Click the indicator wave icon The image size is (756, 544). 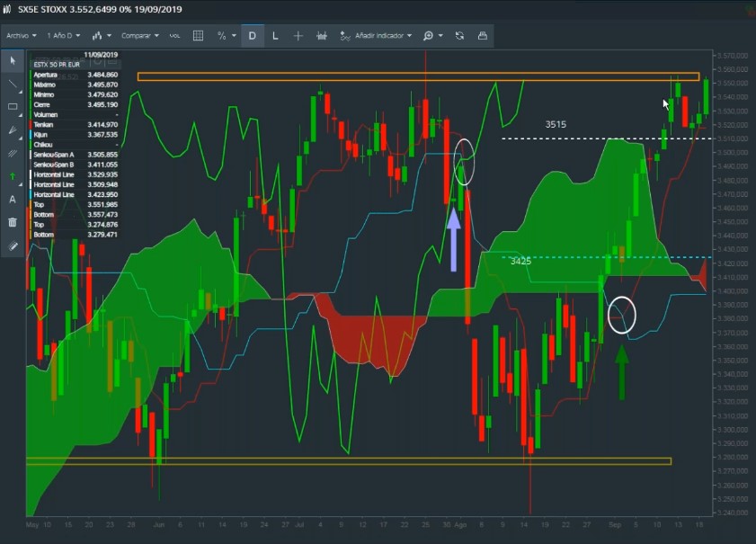click(344, 36)
